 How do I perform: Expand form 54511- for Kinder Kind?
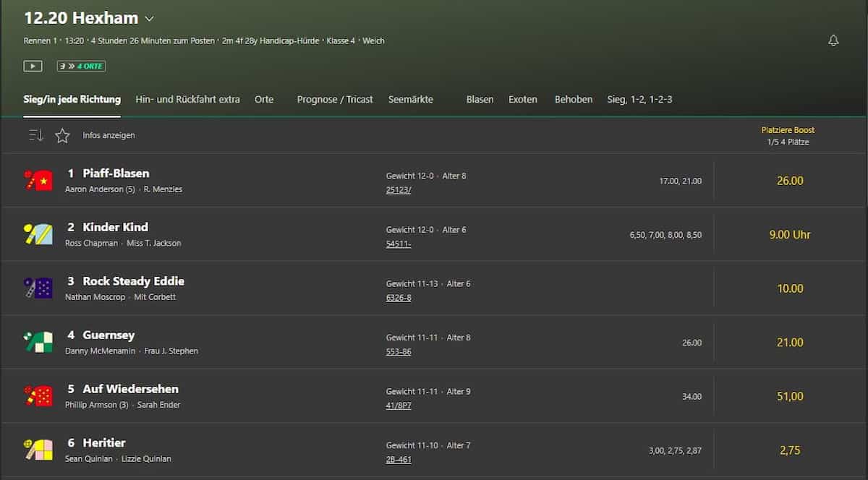click(x=399, y=244)
